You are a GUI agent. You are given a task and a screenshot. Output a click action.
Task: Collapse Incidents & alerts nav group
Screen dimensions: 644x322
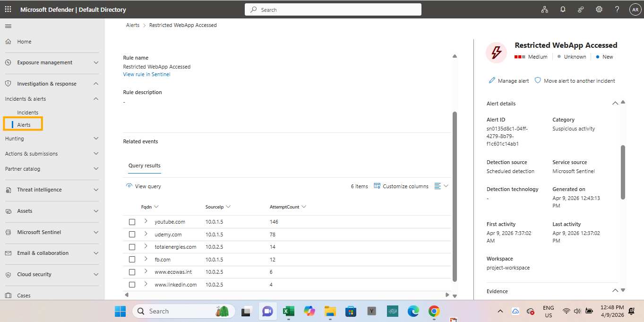[x=96, y=99]
